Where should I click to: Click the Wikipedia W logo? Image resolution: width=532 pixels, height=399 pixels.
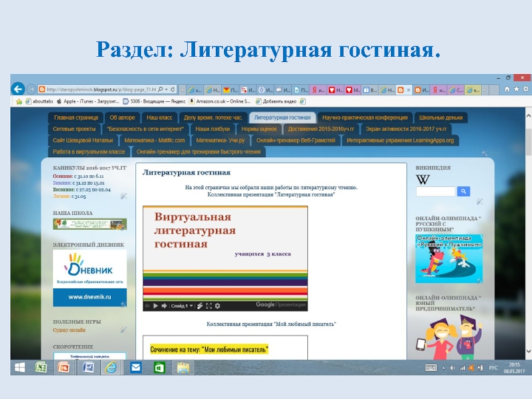(x=423, y=179)
